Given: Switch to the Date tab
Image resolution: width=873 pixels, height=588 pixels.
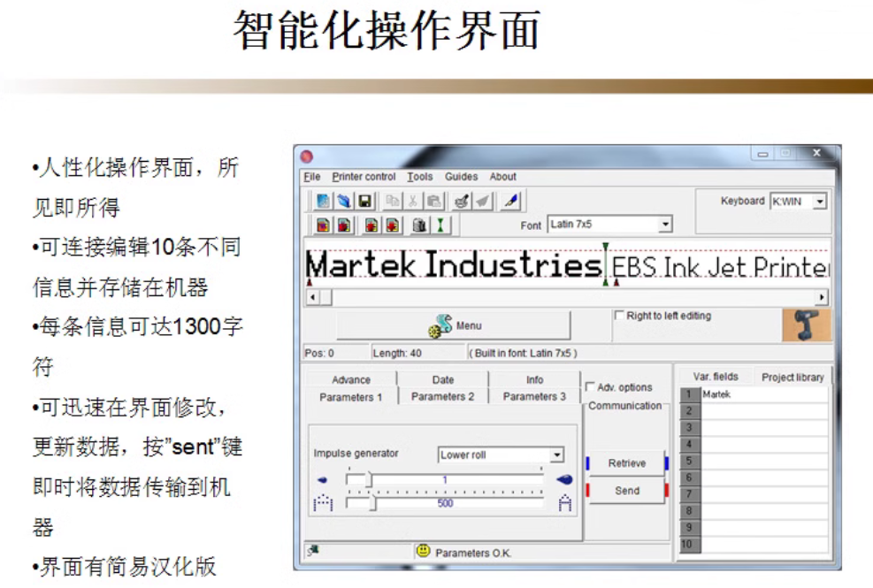Looking at the screenshot, I should [443, 379].
